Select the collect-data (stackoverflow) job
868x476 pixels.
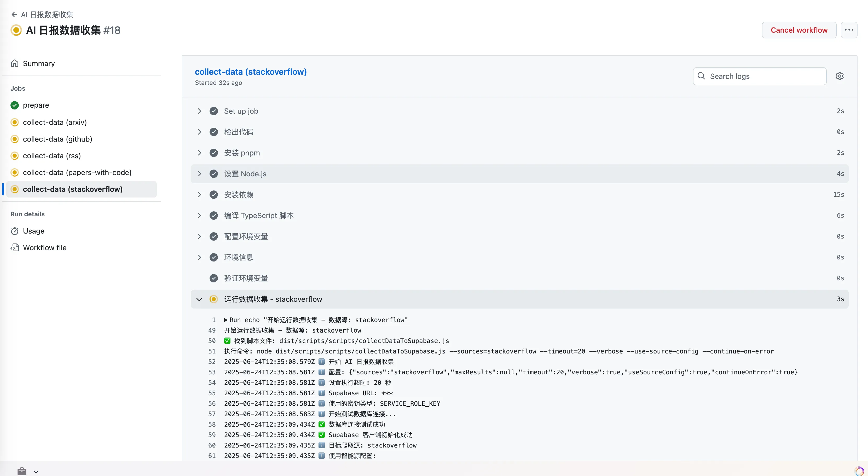82,189
